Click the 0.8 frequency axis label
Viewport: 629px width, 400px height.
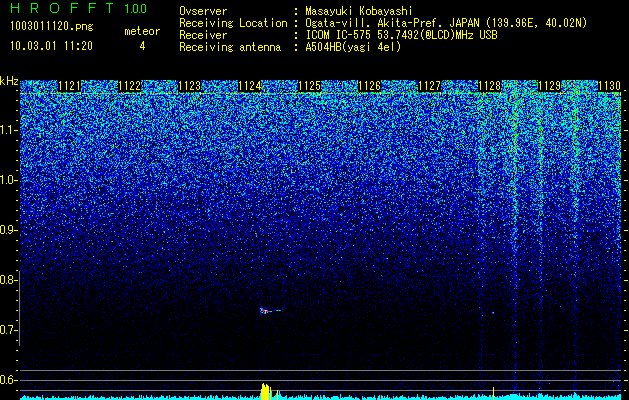(x=8, y=280)
